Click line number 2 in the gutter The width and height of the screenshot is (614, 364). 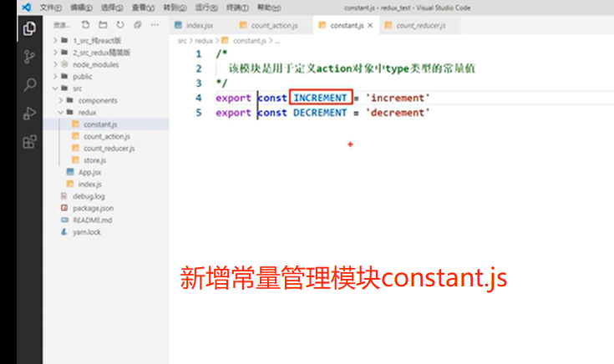[199, 68]
